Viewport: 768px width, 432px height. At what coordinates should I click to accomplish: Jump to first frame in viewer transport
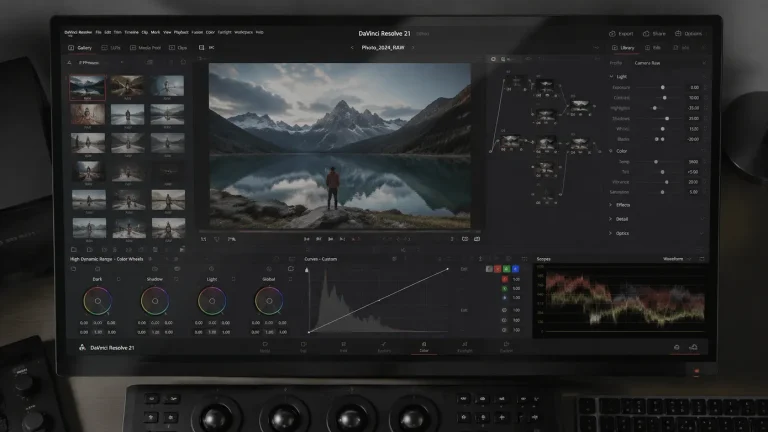(x=307, y=239)
